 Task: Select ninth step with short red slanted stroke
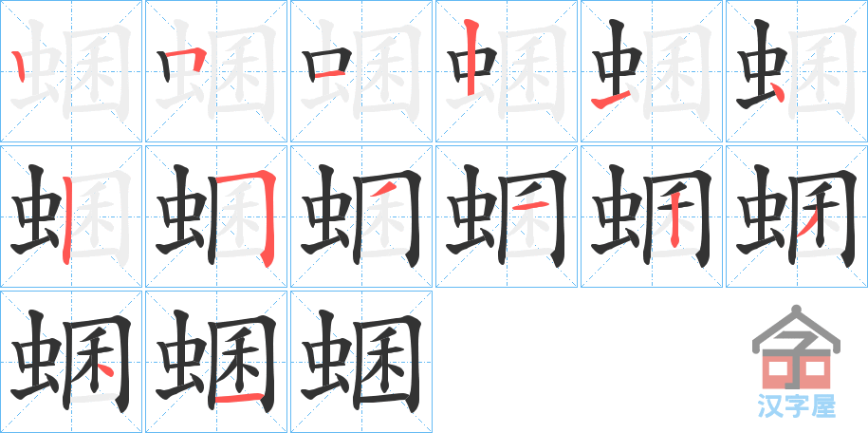[x=361, y=216]
